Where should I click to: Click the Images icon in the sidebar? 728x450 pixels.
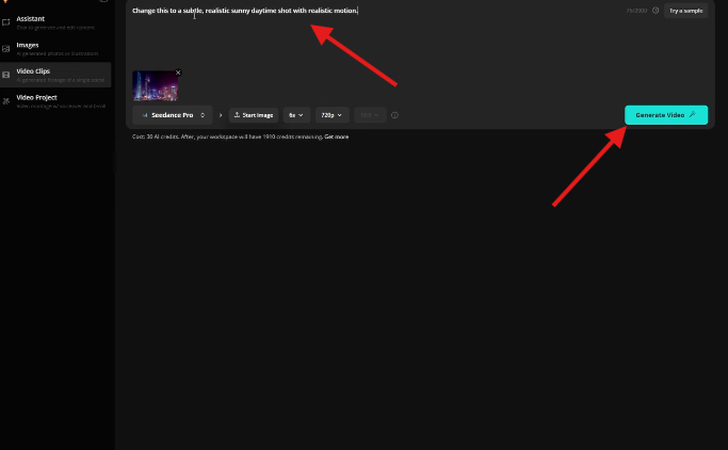point(7,47)
